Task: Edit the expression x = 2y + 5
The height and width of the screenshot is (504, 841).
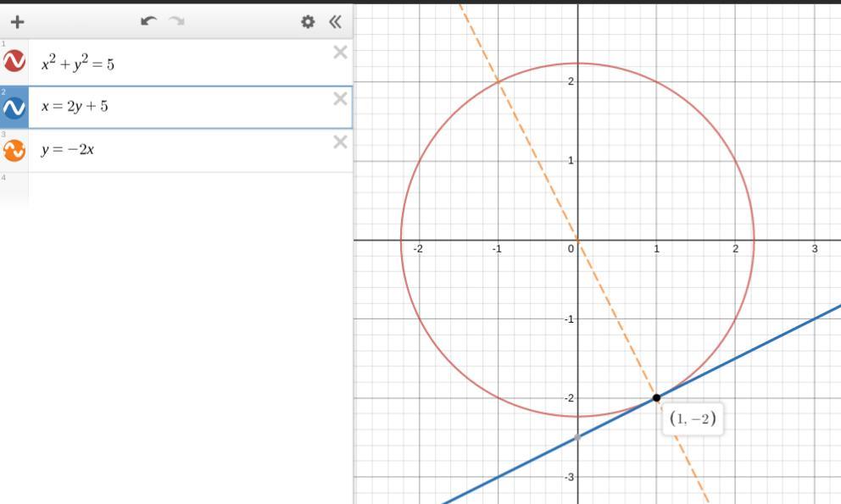Action: click(x=75, y=106)
